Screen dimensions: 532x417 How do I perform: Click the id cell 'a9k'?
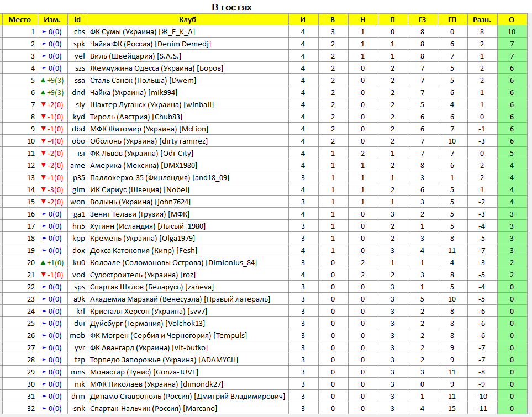point(79,299)
